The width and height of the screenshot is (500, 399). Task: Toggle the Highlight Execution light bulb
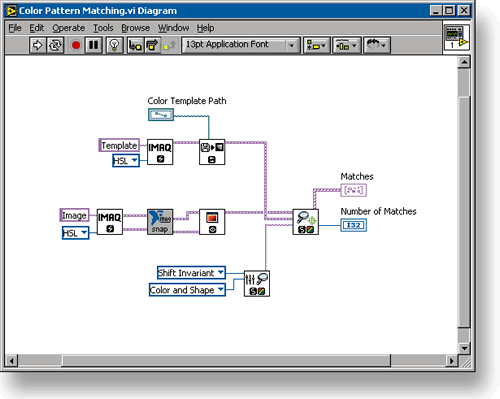(114, 45)
